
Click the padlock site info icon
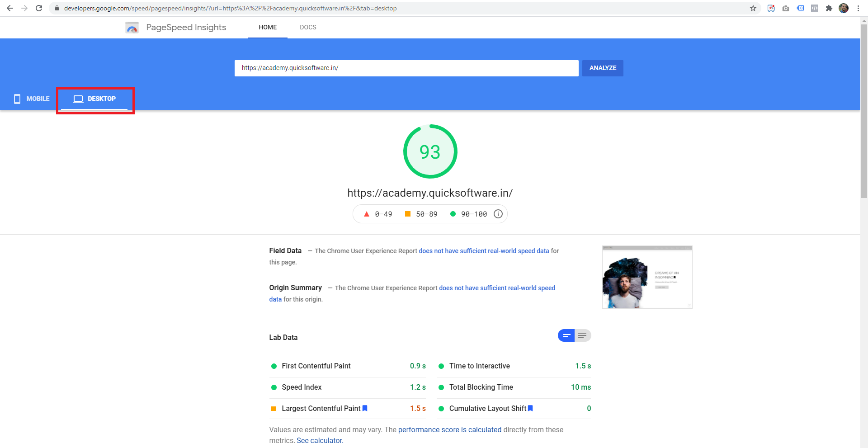pos(57,8)
